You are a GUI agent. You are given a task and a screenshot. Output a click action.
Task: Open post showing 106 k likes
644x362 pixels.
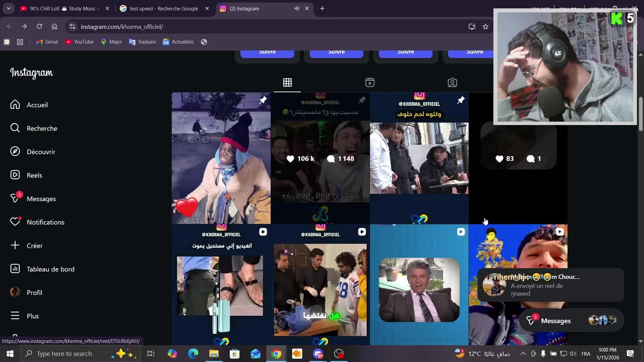tap(320, 158)
